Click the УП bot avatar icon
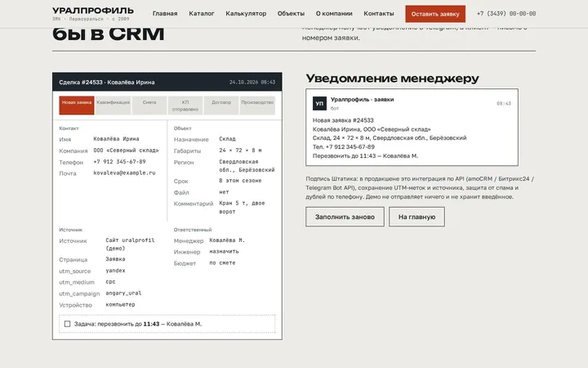This screenshot has width=588, height=368. (x=319, y=103)
